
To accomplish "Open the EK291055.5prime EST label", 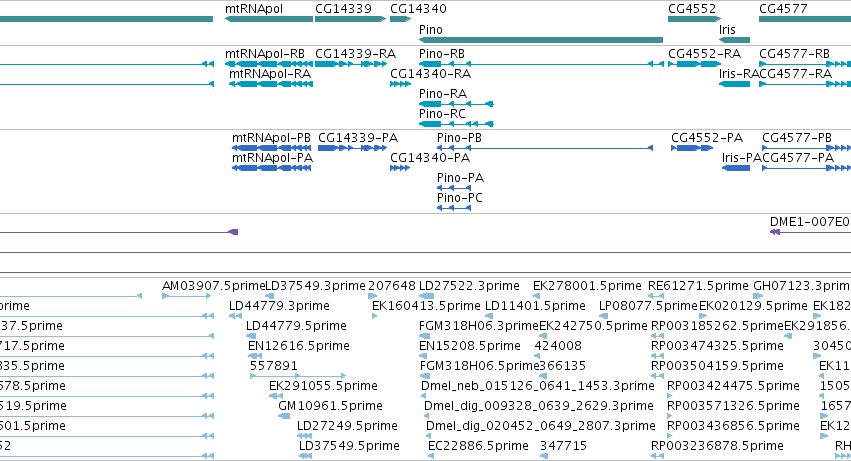I will (323, 387).
